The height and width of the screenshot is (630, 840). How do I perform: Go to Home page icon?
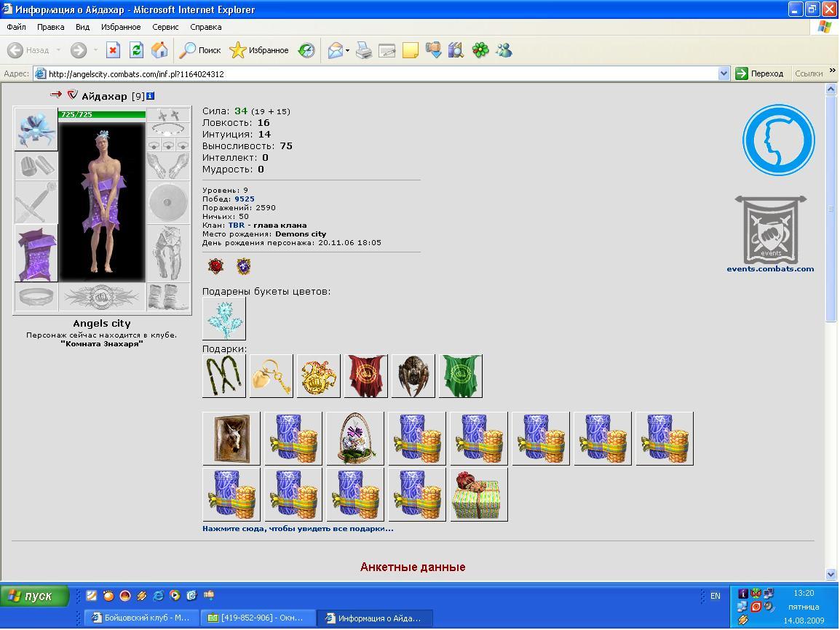pos(159,50)
